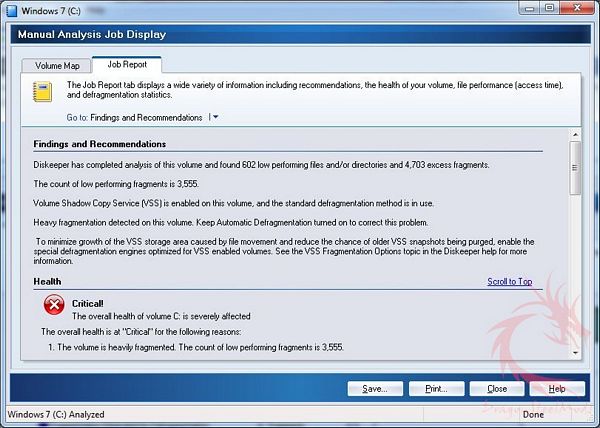Click the scrollbar up arrow

[x=575, y=135]
